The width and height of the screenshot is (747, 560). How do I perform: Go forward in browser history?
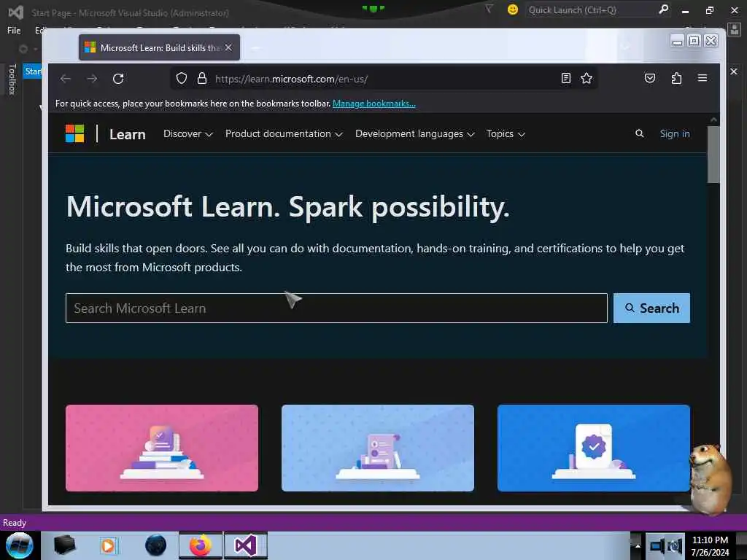coord(92,79)
